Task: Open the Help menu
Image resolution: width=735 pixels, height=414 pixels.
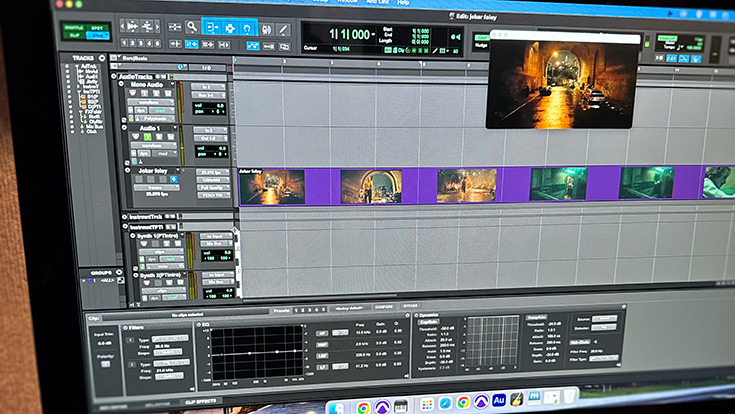Action: (403, 2)
